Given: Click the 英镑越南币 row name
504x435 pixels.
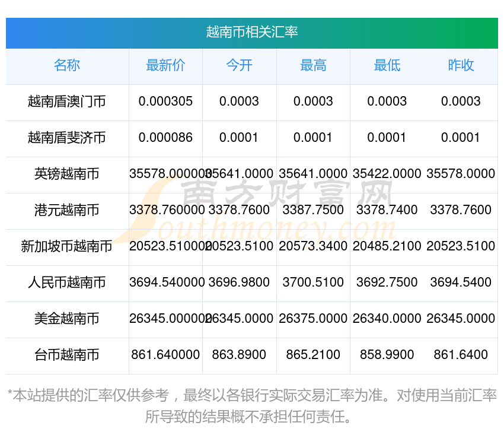Looking at the screenshot, I should tap(67, 174).
